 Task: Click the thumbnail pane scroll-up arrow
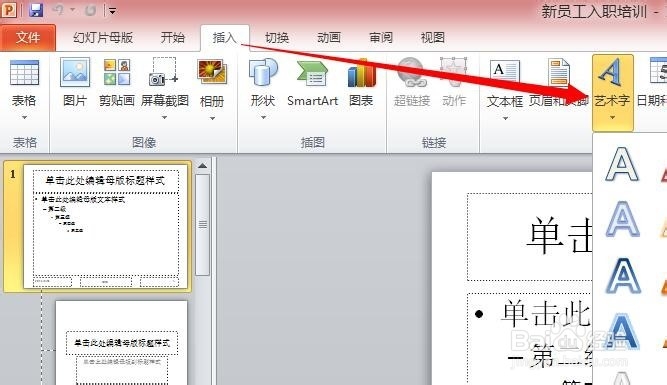pyautogui.click(x=202, y=166)
